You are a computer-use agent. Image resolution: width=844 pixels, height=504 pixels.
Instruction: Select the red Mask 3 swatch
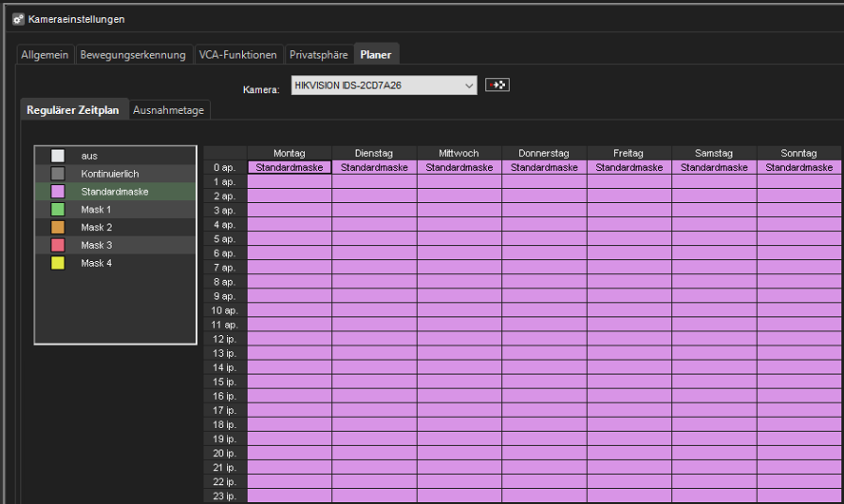58,246
